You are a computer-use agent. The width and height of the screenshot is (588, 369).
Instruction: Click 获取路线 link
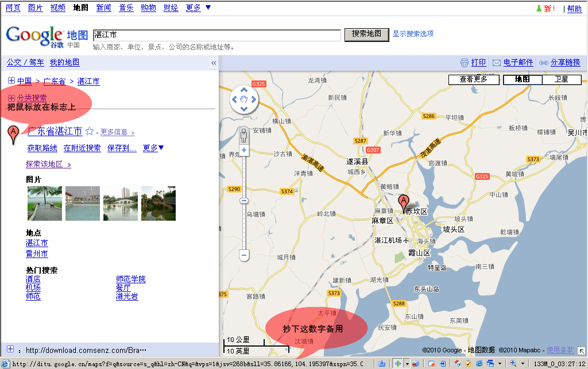tap(42, 148)
